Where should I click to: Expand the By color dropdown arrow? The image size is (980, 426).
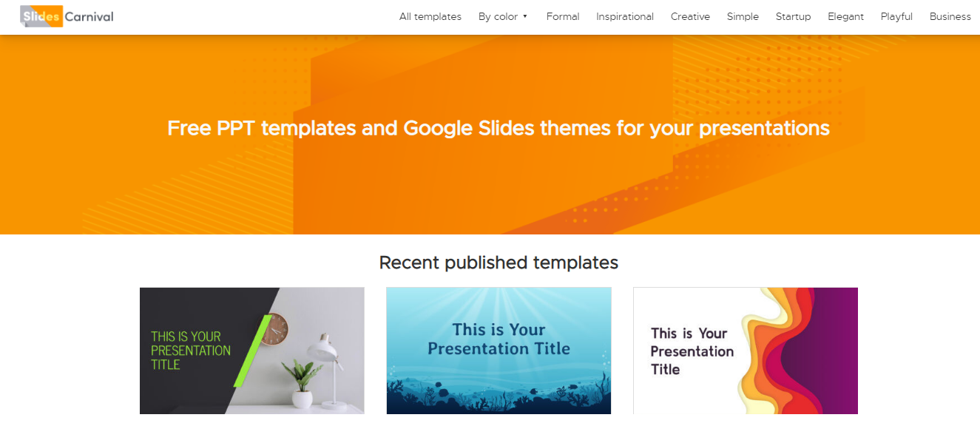pos(525,16)
